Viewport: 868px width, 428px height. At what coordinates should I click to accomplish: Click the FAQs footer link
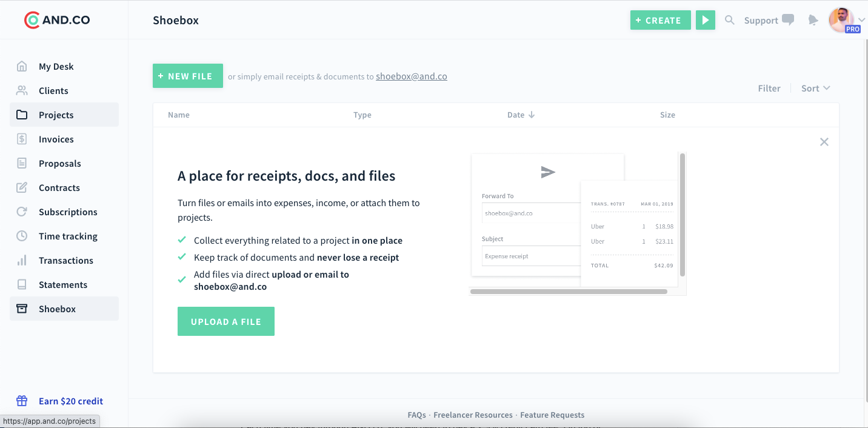point(416,415)
